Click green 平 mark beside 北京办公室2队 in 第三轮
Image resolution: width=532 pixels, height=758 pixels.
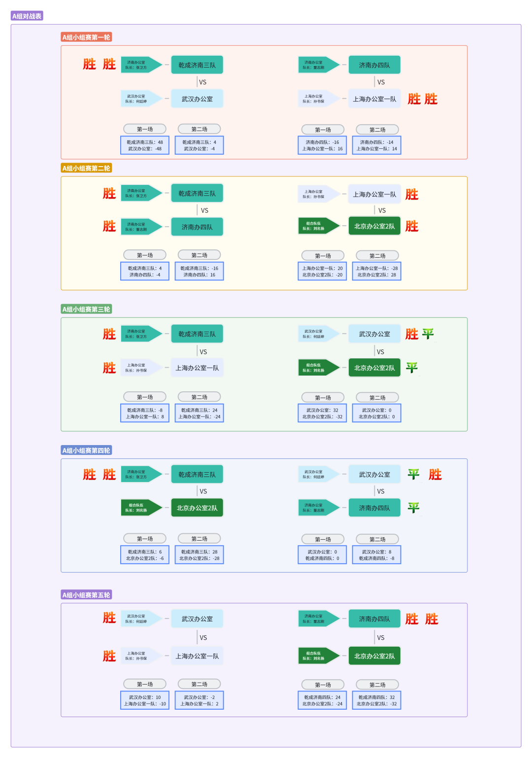[x=412, y=367]
